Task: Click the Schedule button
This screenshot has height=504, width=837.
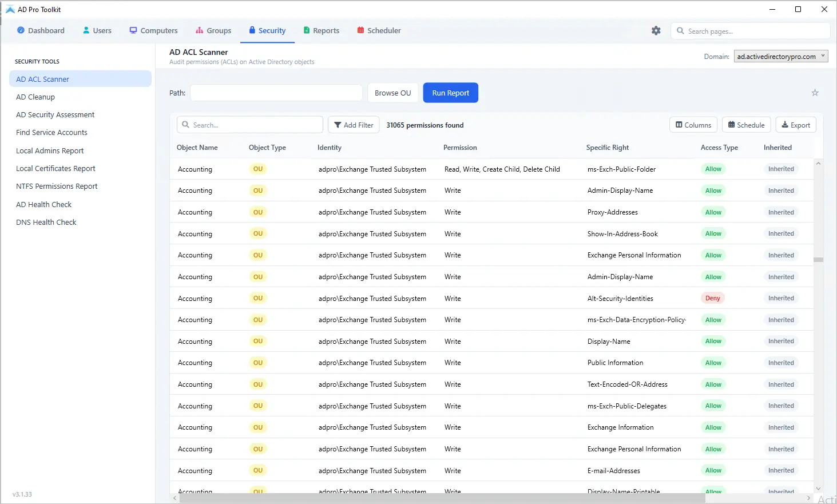Action: tap(747, 125)
